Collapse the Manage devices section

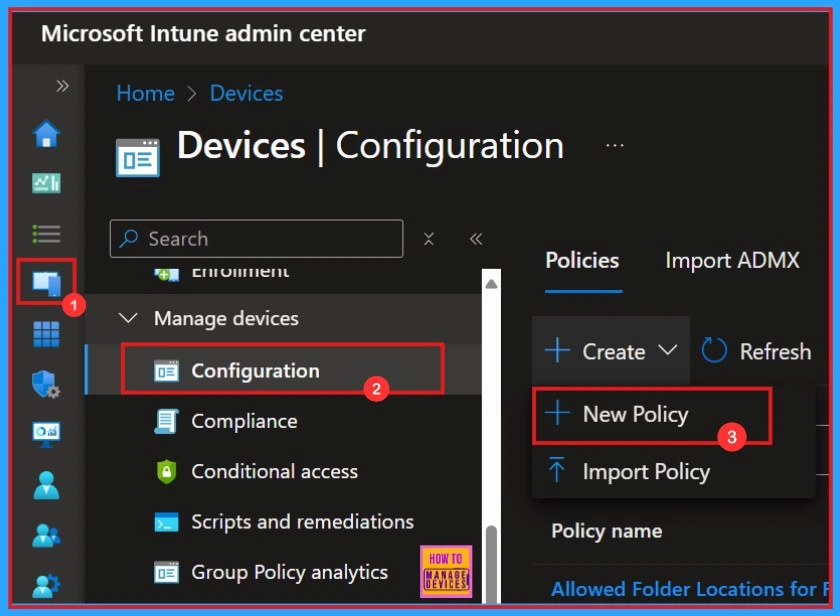point(128,318)
